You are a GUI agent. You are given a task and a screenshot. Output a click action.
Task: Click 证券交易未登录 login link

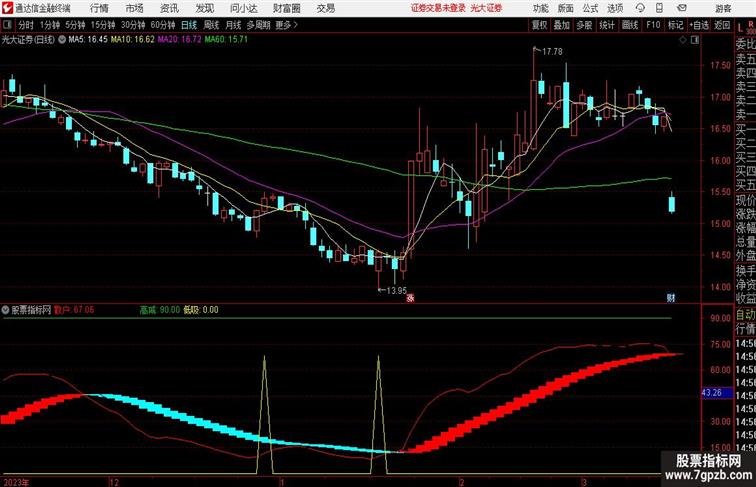click(x=438, y=8)
